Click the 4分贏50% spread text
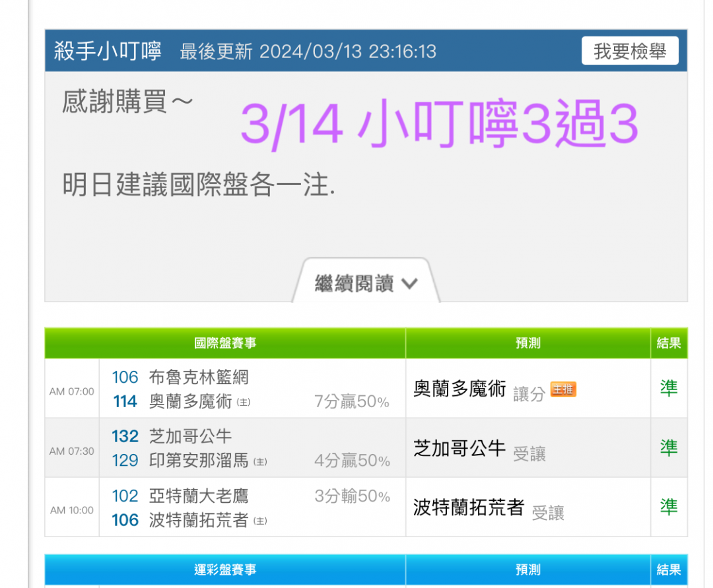Screen dimensions: 713x588 click(x=352, y=461)
